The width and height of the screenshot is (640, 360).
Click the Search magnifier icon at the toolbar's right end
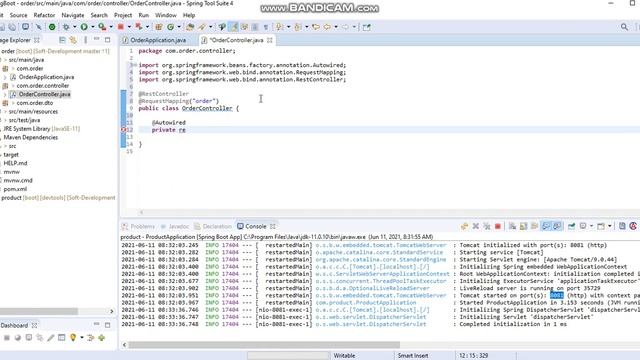coord(624,27)
